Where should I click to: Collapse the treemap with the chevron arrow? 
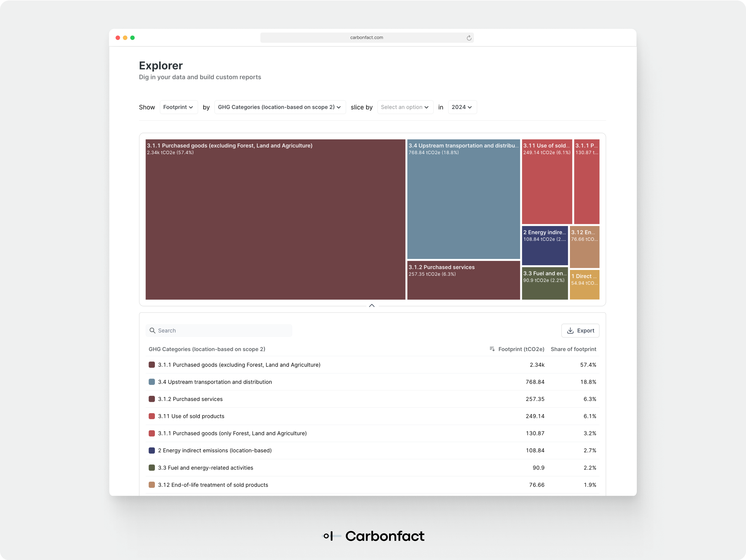[x=372, y=305]
